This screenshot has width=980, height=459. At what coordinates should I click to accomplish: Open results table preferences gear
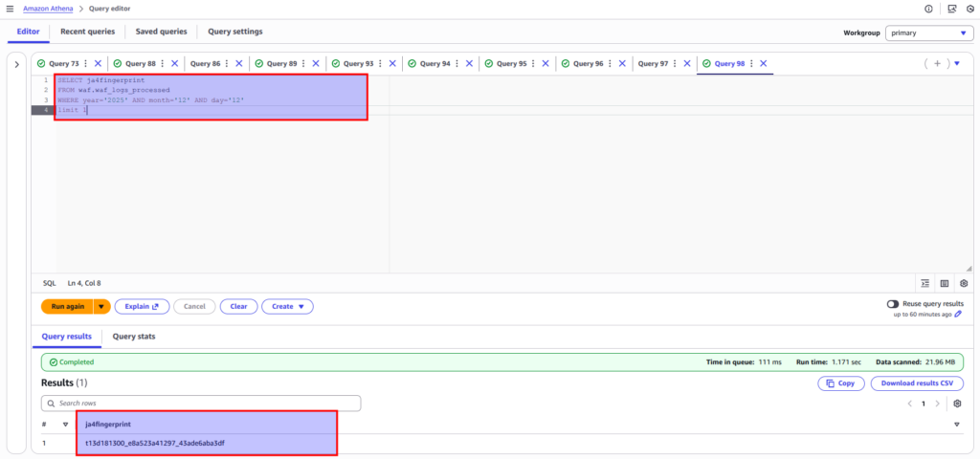click(x=957, y=404)
